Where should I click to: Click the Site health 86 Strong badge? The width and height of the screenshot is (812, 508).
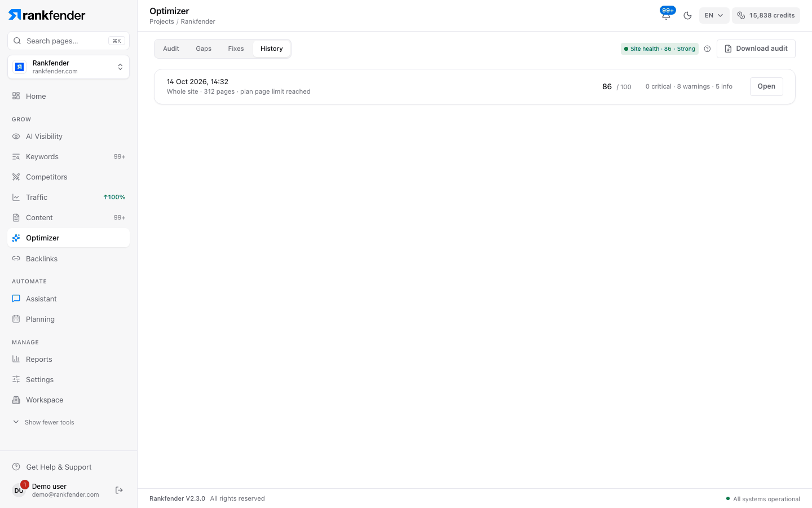point(660,49)
